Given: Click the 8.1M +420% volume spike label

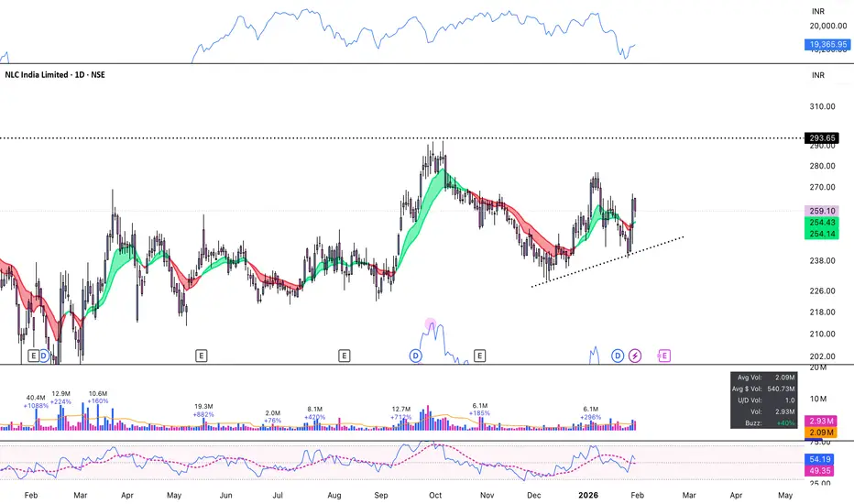Looking at the screenshot, I should tap(315, 413).
